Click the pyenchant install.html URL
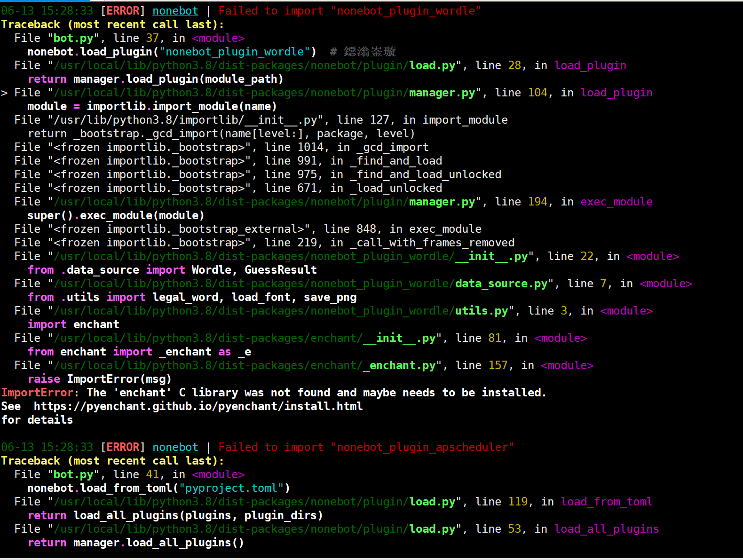743x560 pixels. point(198,406)
